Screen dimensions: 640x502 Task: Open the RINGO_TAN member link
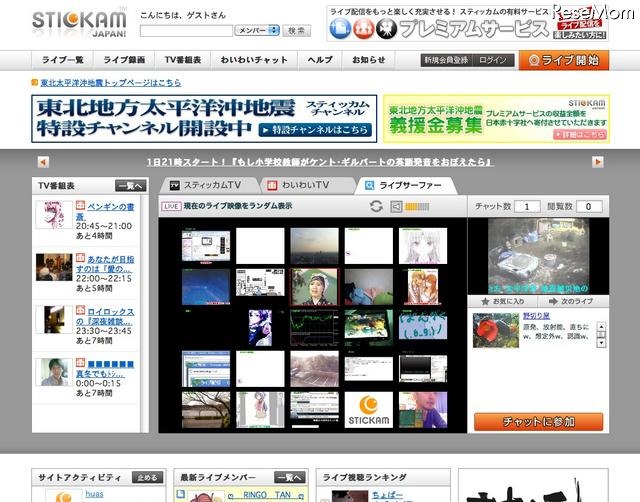click(x=266, y=495)
